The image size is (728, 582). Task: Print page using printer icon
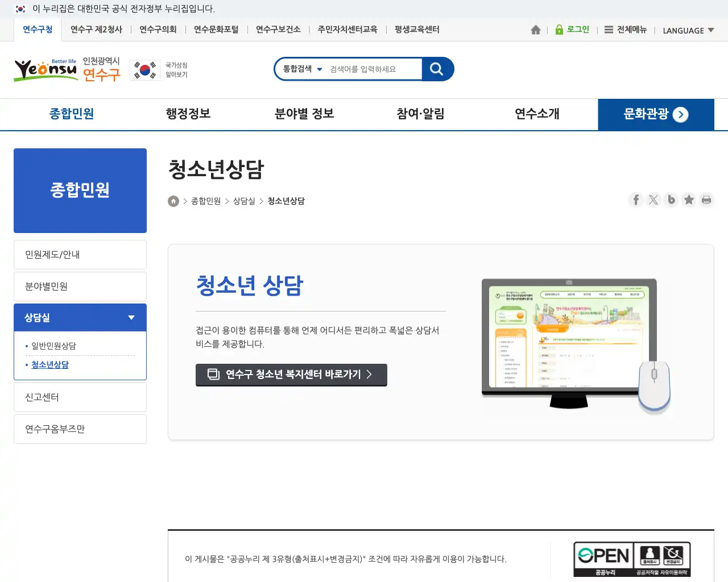(706, 199)
